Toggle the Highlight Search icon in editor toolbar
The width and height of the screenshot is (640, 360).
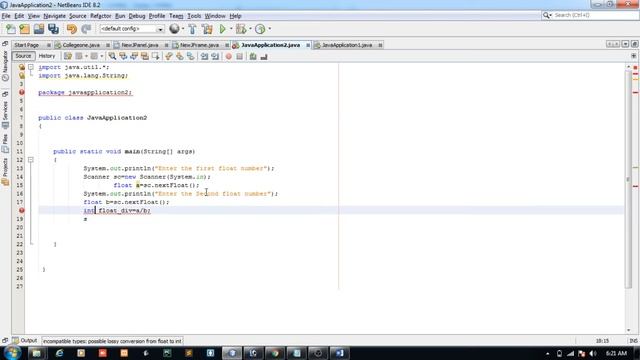[144, 56]
